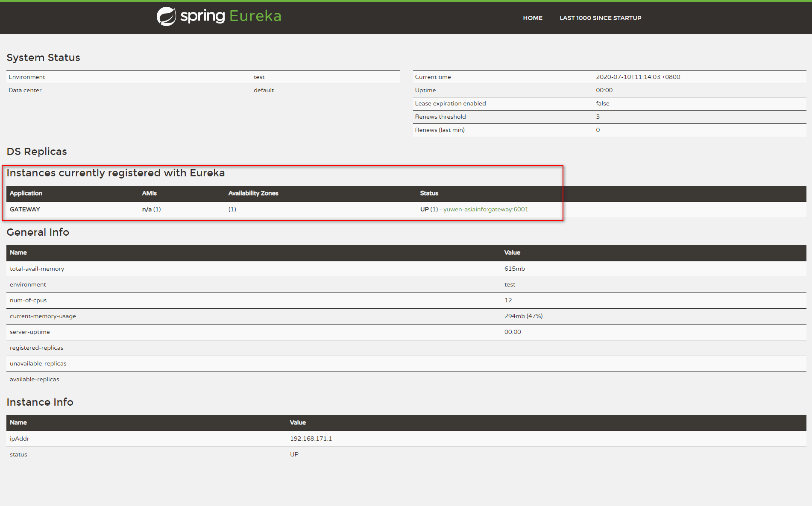This screenshot has width=812, height=506.
Task: Click the 'false' lease expiration value
Action: point(603,103)
